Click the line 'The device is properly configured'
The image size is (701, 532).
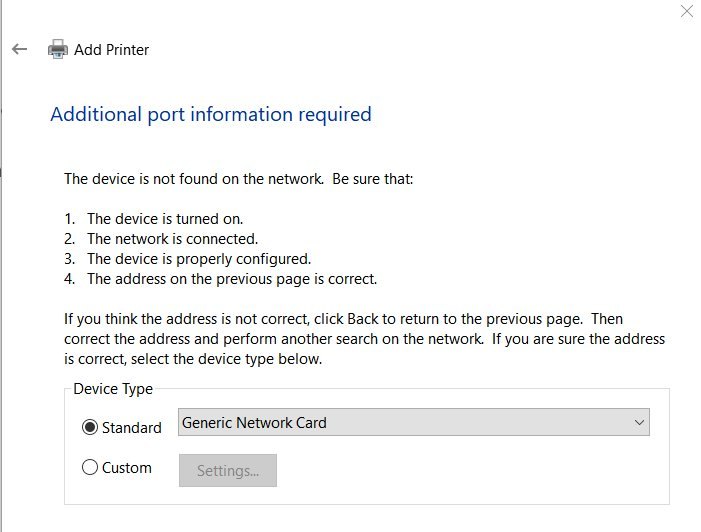[x=199, y=259]
